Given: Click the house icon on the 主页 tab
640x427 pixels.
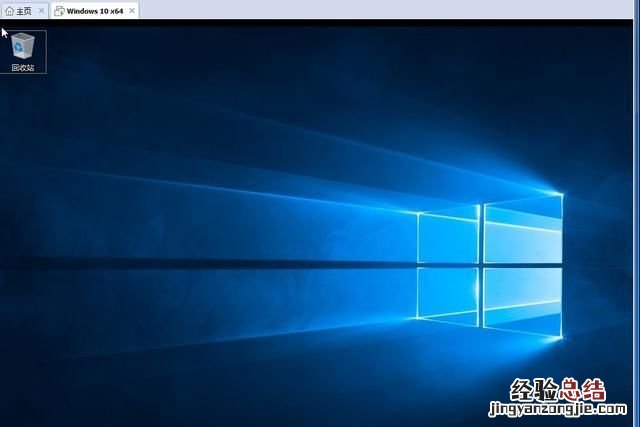Looking at the screenshot, I should [10, 11].
